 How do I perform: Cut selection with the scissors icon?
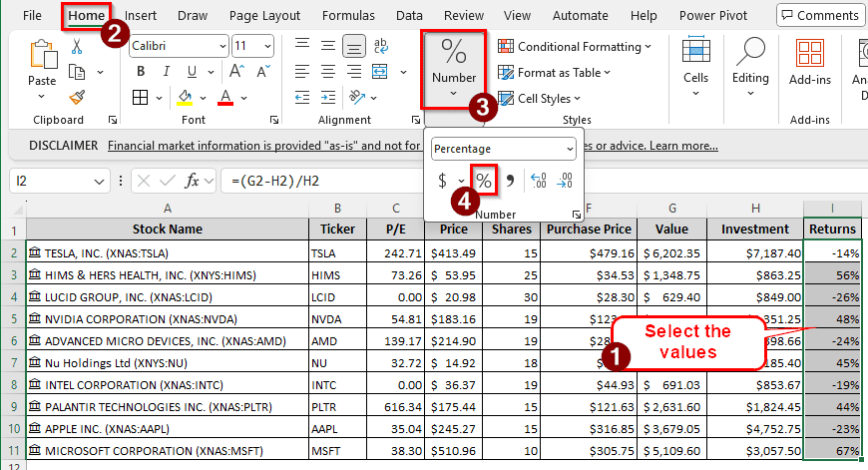tap(77, 47)
